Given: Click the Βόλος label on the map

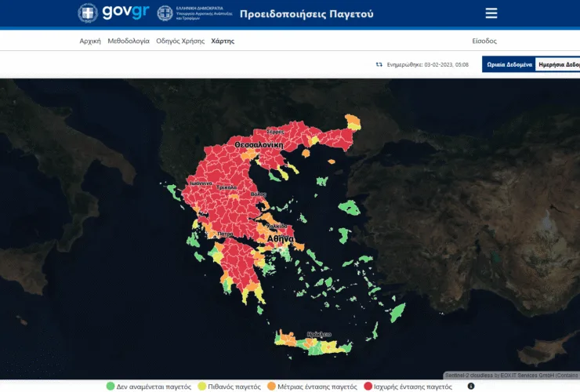Looking at the screenshot, I should (x=258, y=194).
